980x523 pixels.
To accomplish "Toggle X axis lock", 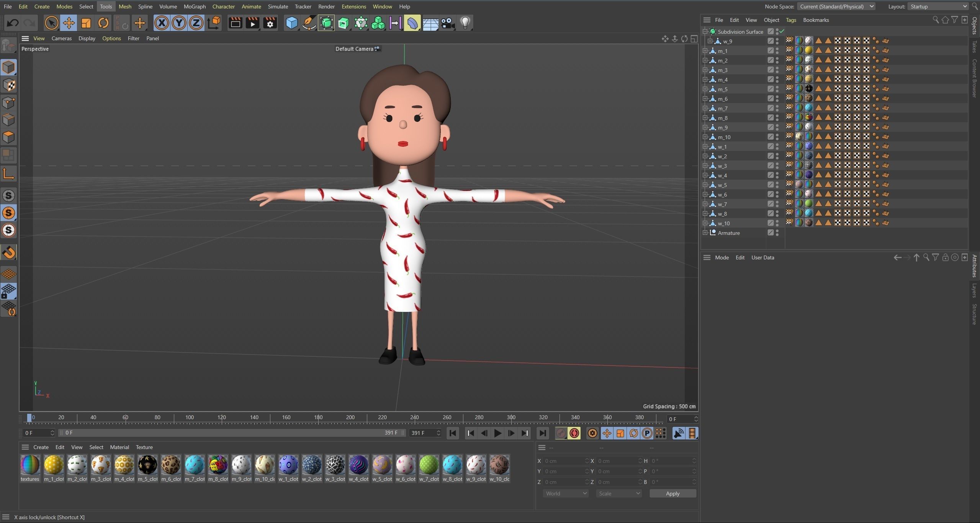I will coord(162,23).
